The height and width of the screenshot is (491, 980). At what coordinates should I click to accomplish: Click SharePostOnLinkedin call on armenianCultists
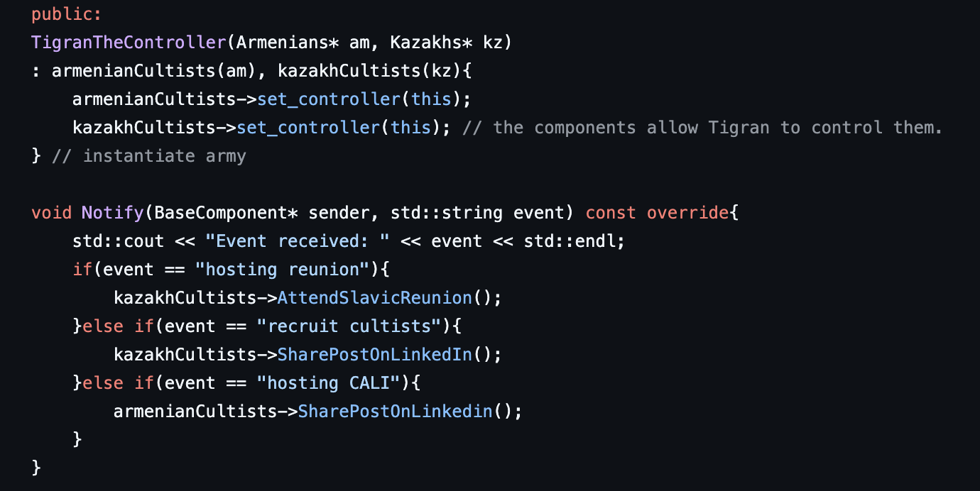[395, 411]
